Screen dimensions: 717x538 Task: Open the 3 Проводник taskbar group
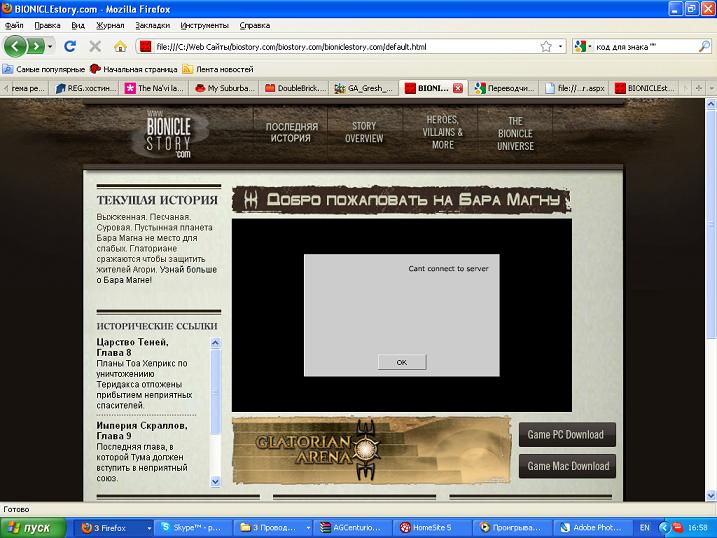[274, 528]
